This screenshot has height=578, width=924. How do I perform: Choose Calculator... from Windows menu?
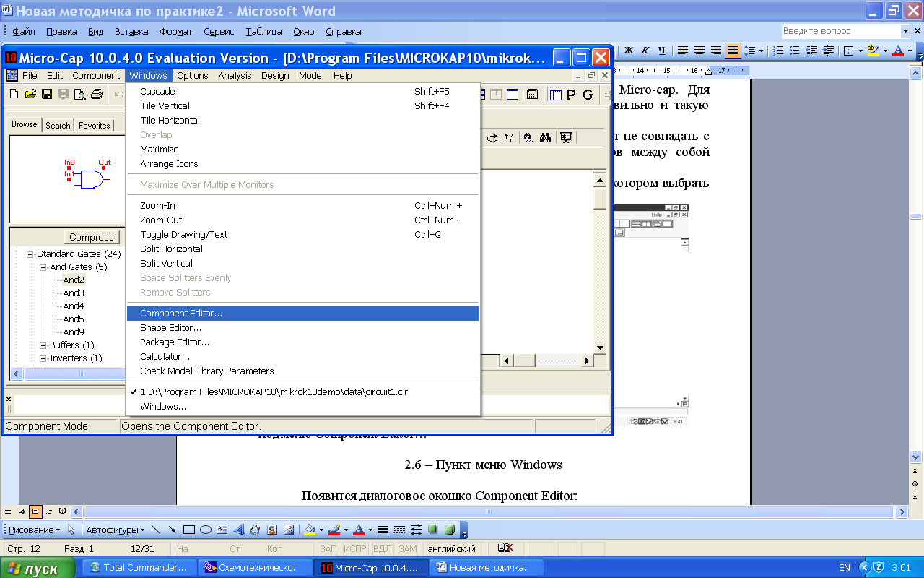tap(302, 357)
